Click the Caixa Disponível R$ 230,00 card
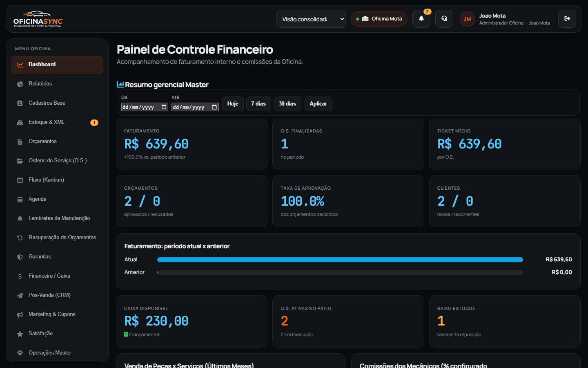The image size is (588, 368). pyautogui.click(x=192, y=321)
